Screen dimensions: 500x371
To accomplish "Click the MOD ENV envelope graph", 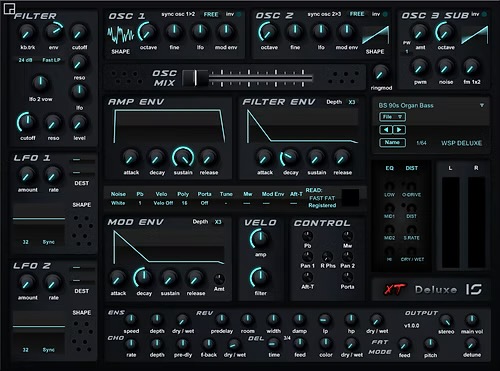I will (169, 247).
